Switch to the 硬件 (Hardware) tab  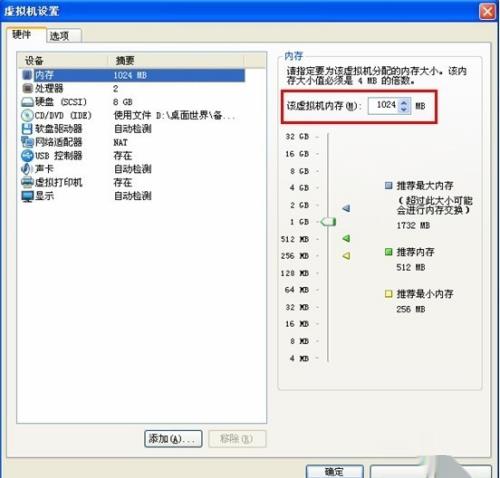click(x=26, y=34)
